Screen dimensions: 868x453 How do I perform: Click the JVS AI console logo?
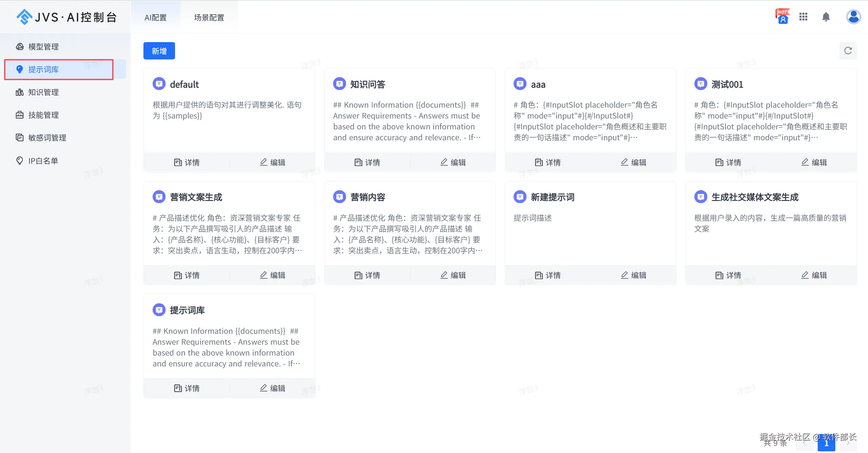pyautogui.click(x=67, y=17)
